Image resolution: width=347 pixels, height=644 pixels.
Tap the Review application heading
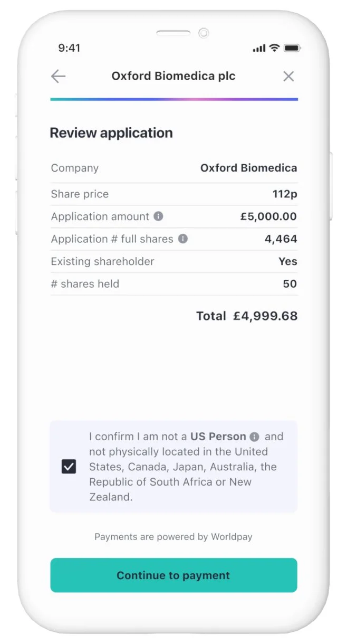pyautogui.click(x=111, y=133)
